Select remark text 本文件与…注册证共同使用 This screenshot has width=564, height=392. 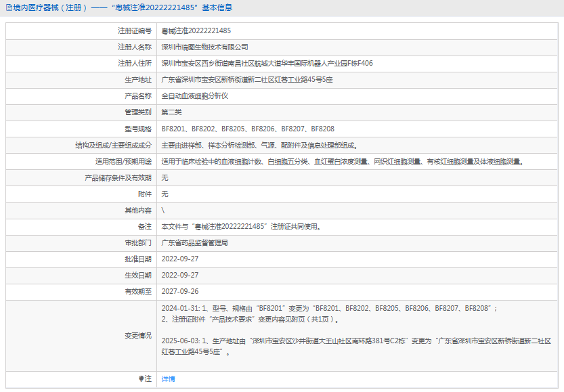coord(241,227)
